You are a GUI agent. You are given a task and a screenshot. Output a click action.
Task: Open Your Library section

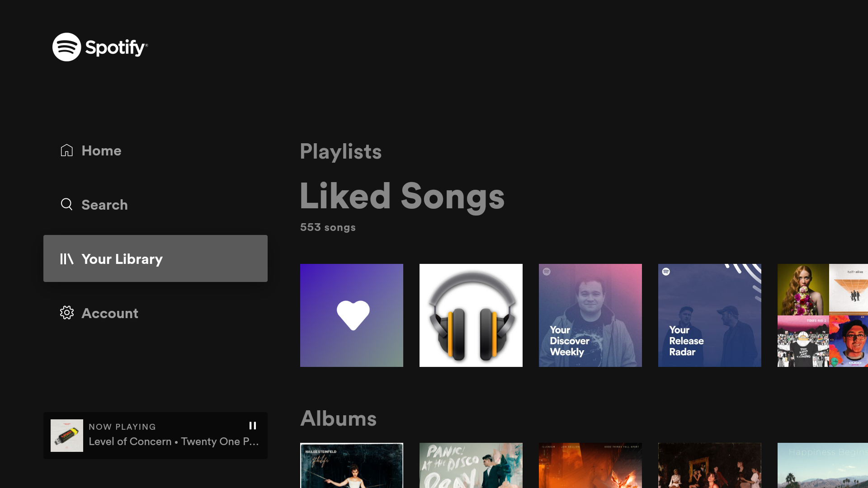[x=156, y=258]
